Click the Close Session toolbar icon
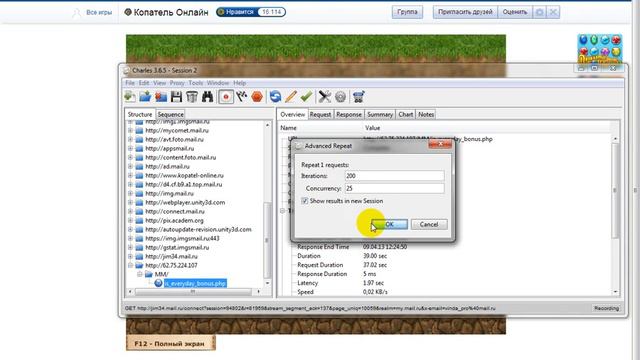Screen dimensions: 640x360 (161, 97)
